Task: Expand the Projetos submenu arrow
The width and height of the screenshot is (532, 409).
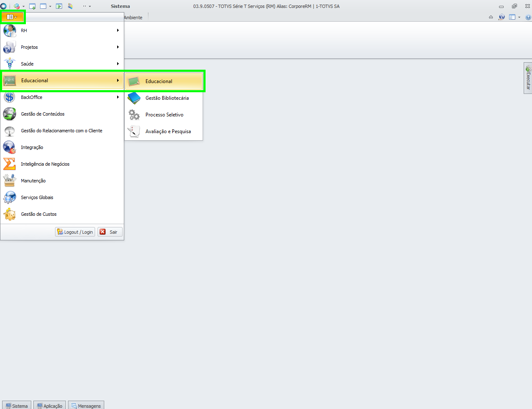Action: point(118,47)
